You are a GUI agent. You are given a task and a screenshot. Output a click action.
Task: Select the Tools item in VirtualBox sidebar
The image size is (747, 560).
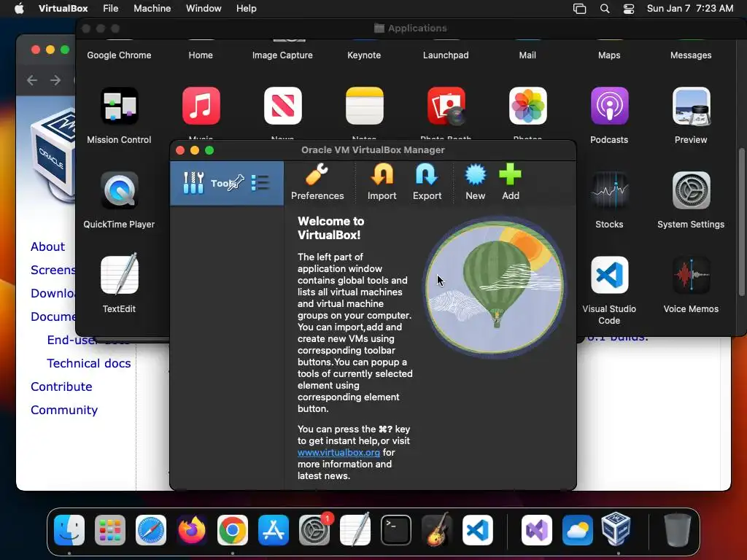pyautogui.click(x=227, y=183)
